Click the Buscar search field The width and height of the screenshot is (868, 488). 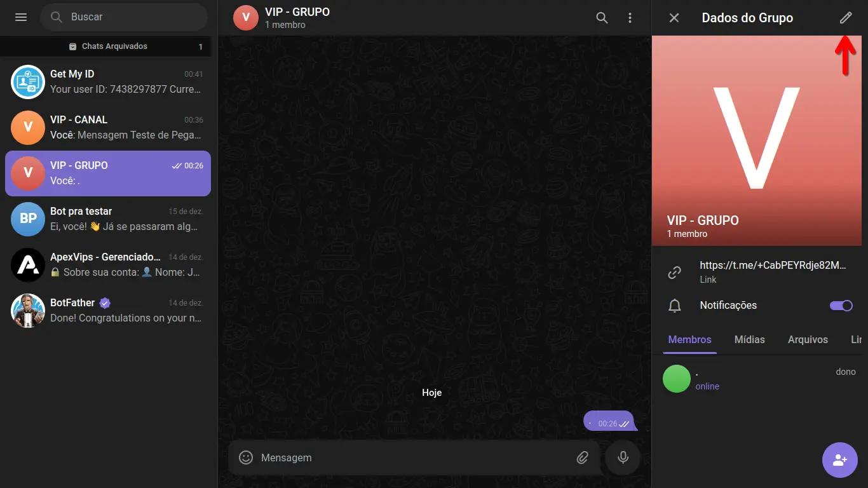[x=124, y=17]
